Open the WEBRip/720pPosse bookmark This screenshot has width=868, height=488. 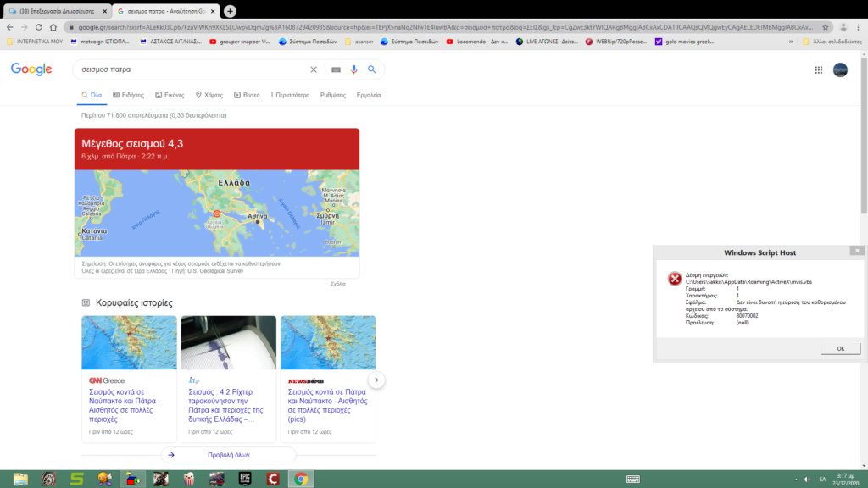(x=616, y=42)
